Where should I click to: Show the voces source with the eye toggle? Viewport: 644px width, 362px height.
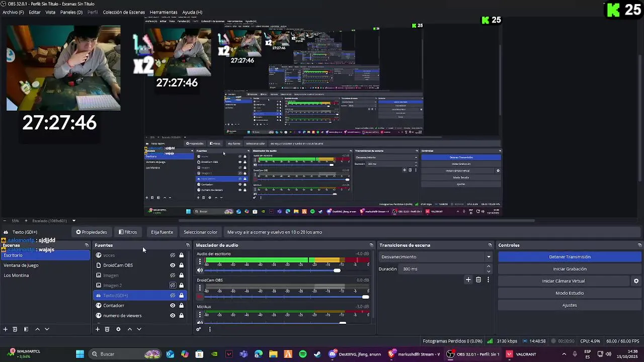click(173, 255)
